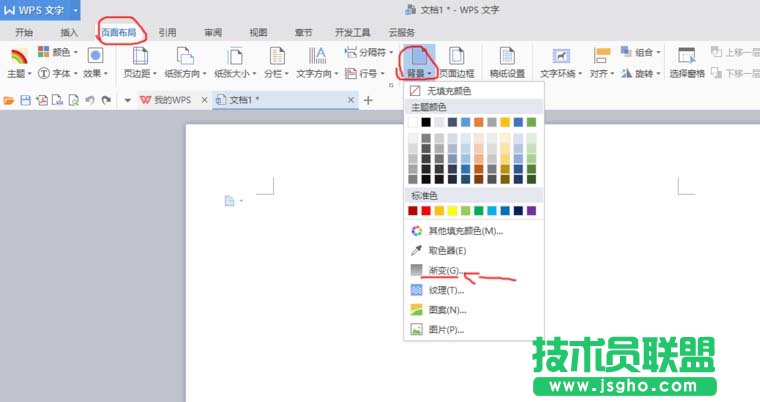Select the 取色器(E) eyedropper
The width and height of the screenshot is (760, 402).
pyautogui.click(x=474, y=251)
